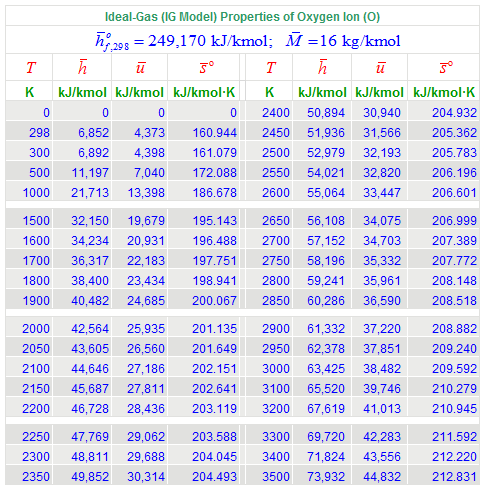Click the enthalpy value 6,892

(x=93, y=153)
